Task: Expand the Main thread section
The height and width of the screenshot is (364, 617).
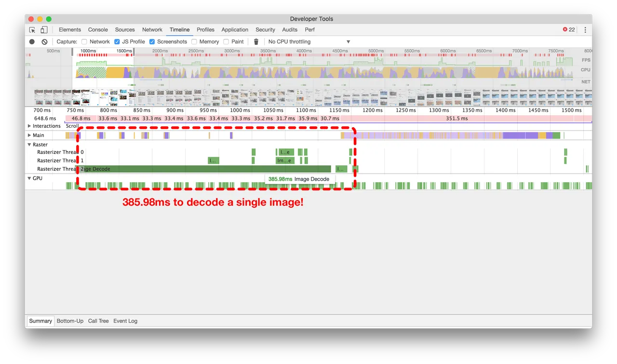Action: (29, 135)
